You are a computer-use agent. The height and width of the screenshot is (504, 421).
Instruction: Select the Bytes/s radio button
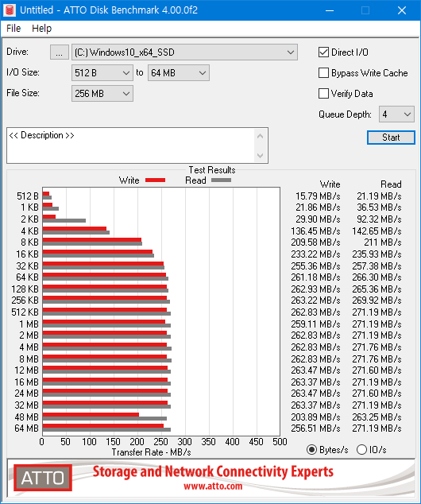[x=311, y=450]
